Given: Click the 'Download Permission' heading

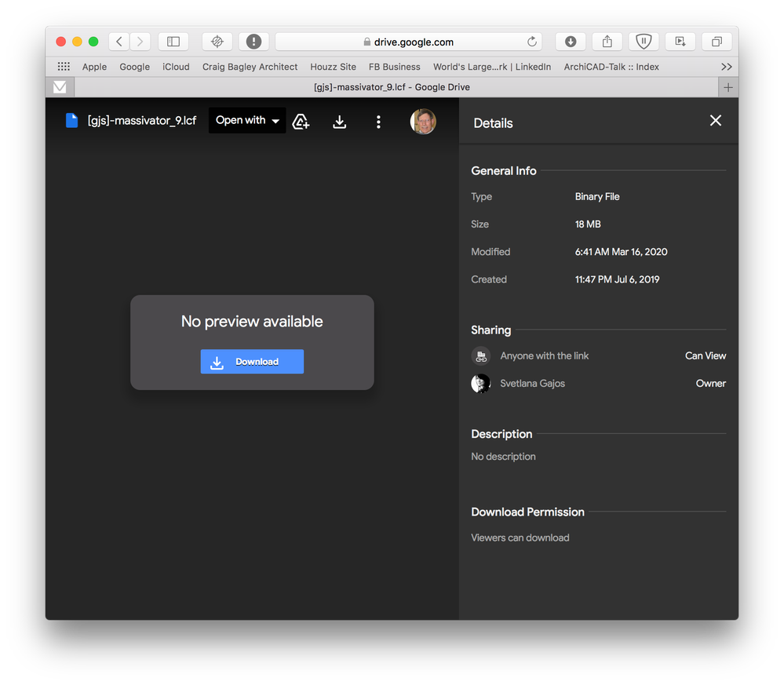Looking at the screenshot, I should [x=527, y=512].
